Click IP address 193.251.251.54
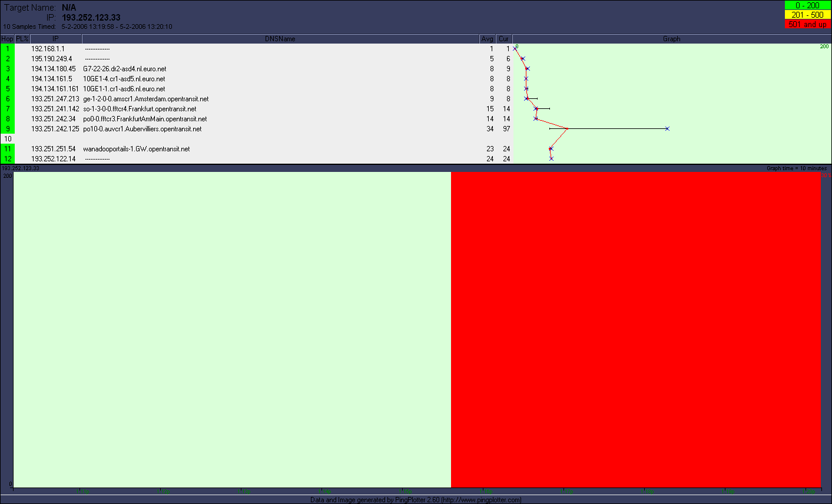Viewport: 832px width, 504px height. (x=54, y=149)
